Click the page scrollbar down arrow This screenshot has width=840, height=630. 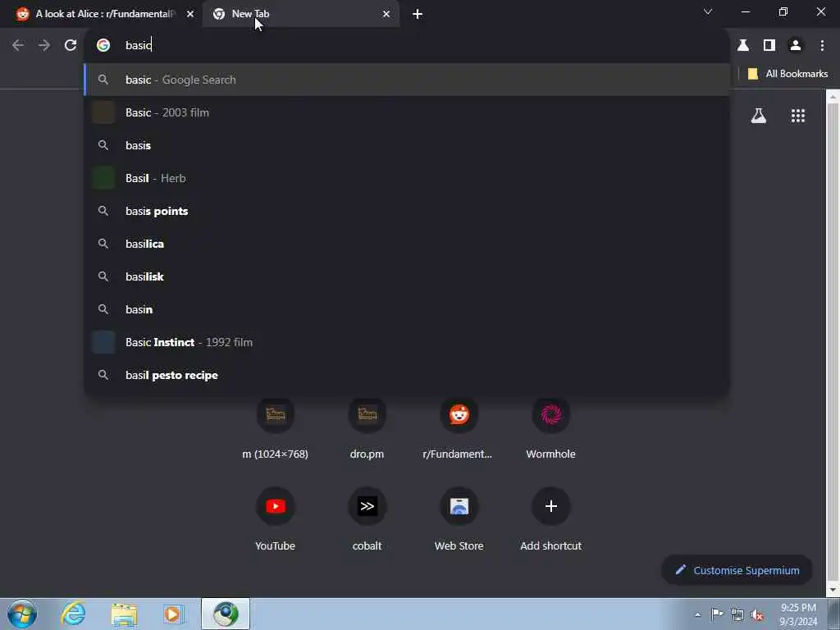(x=833, y=591)
